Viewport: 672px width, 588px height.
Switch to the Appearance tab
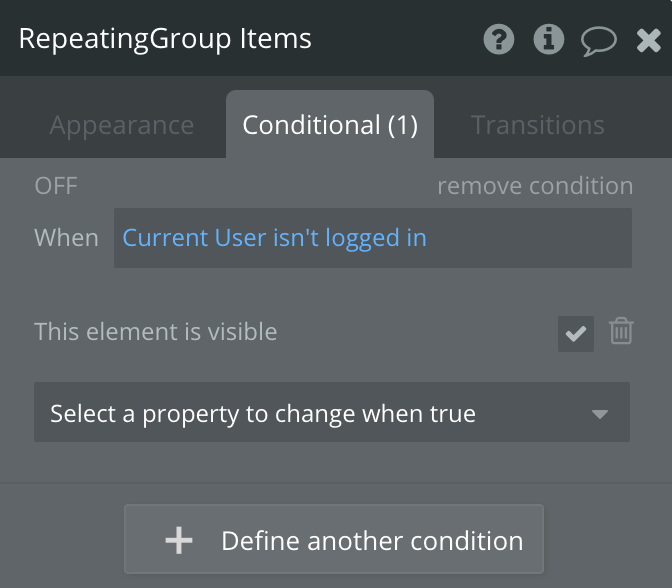(x=122, y=125)
